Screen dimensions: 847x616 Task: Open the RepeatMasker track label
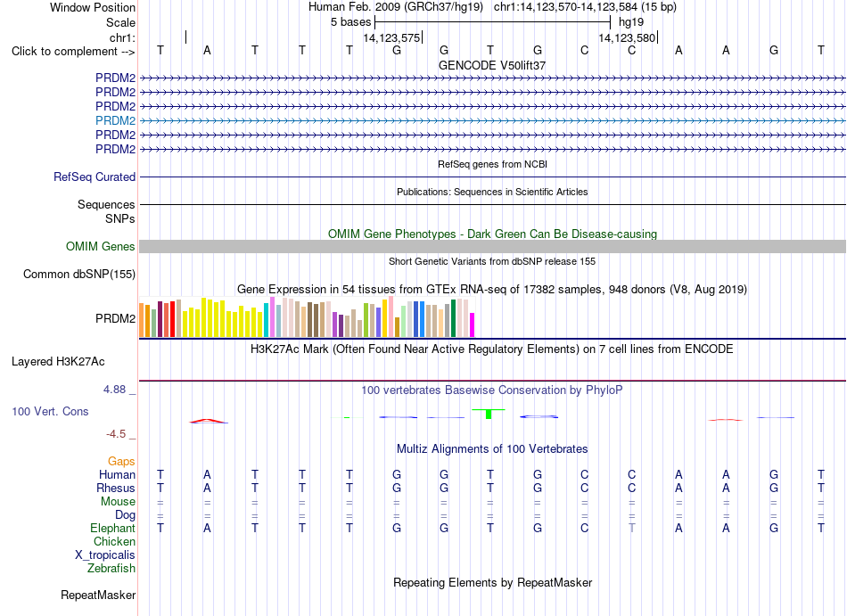coord(98,595)
